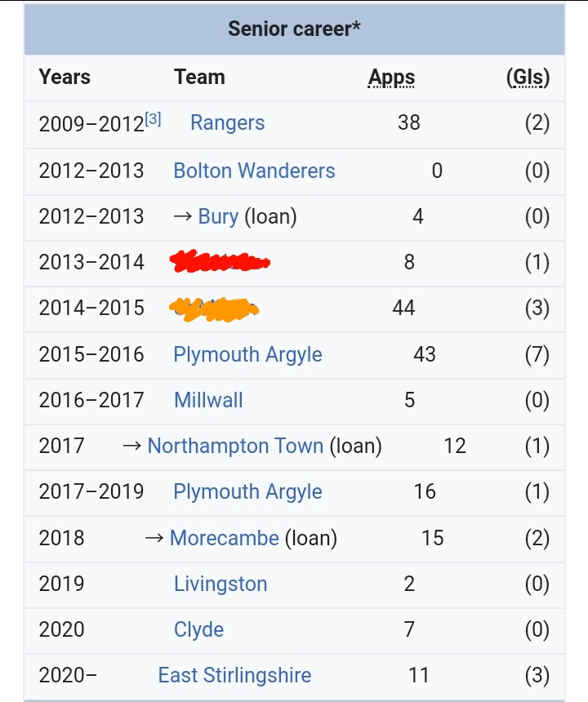This screenshot has height=702, width=588.
Task: Click the red scribbled team name
Action: coord(220,261)
